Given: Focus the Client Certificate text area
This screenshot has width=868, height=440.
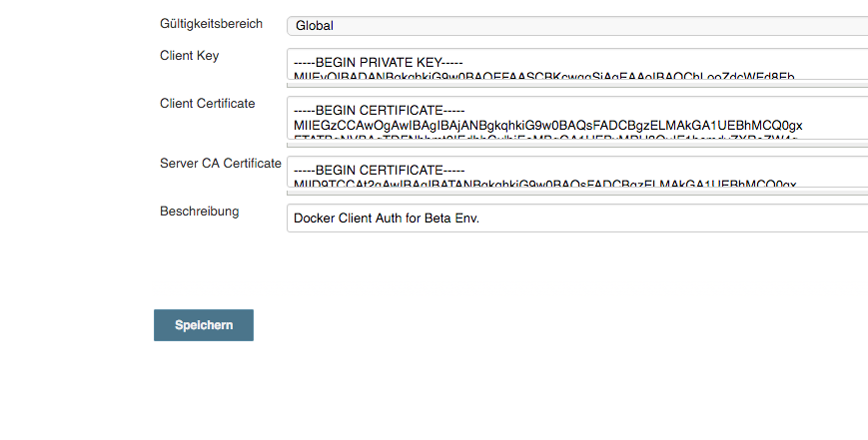Looking at the screenshot, I should point(576,118).
